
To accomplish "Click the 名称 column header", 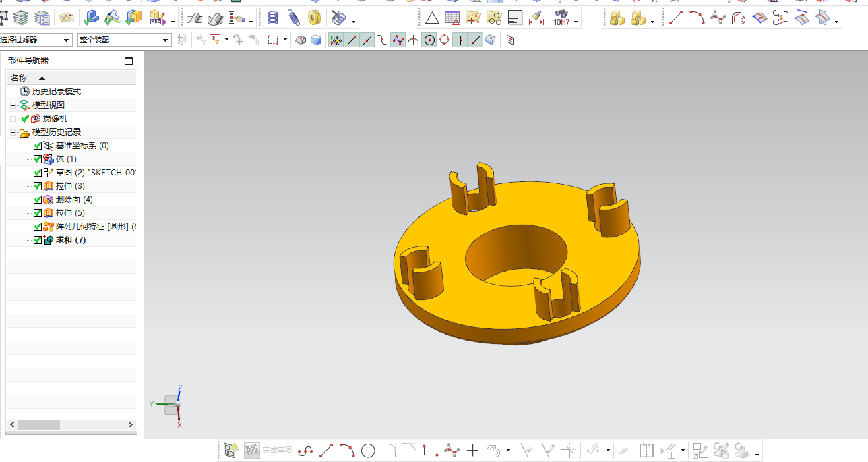I will click(71, 78).
